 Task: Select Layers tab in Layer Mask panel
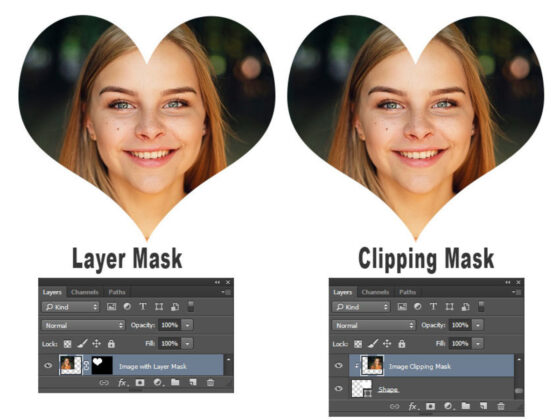(x=52, y=292)
